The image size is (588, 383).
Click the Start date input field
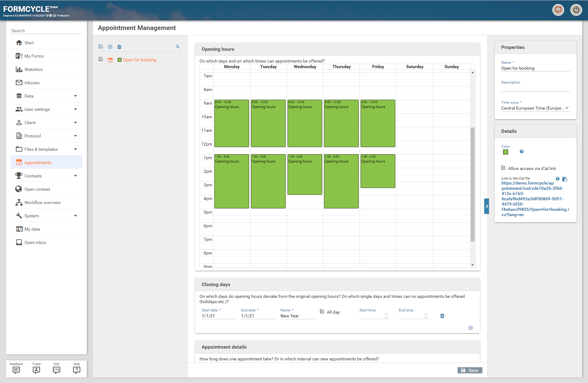point(219,316)
